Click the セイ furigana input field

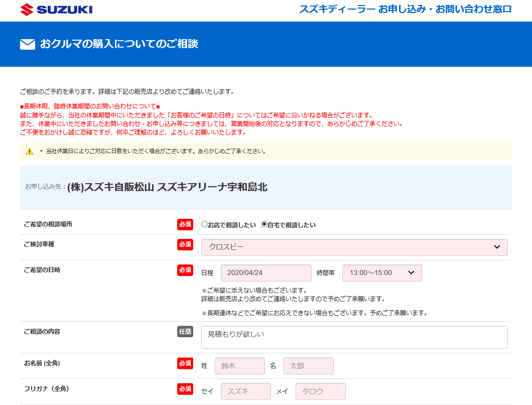click(x=245, y=391)
